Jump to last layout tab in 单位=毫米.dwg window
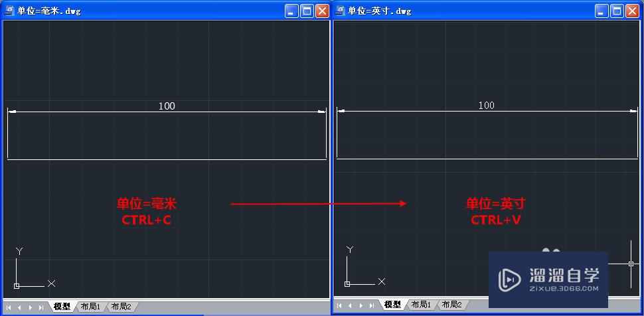This screenshot has height=316, width=644. [x=41, y=307]
